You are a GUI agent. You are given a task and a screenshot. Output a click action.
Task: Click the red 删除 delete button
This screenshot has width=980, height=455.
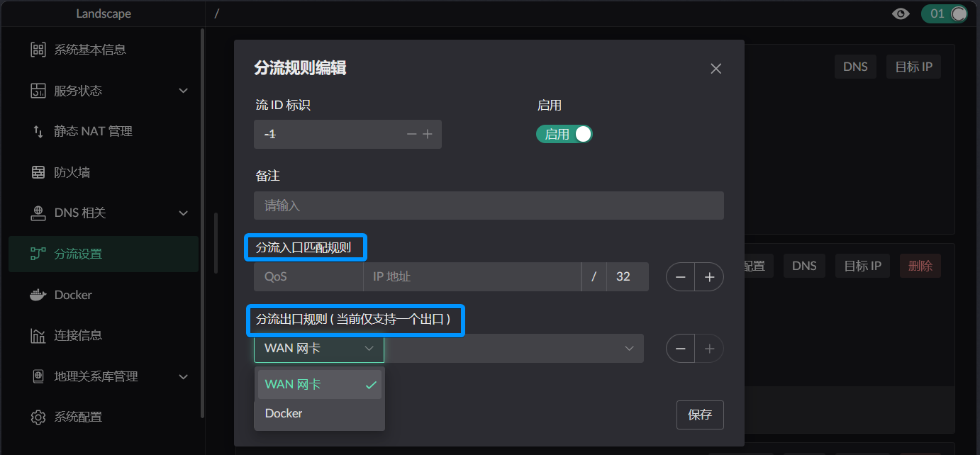[x=920, y=266]
